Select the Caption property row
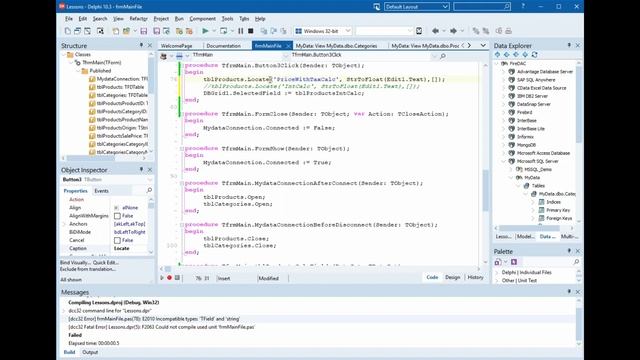Screen dimensions: 640x360 click(x=105, y=248)
